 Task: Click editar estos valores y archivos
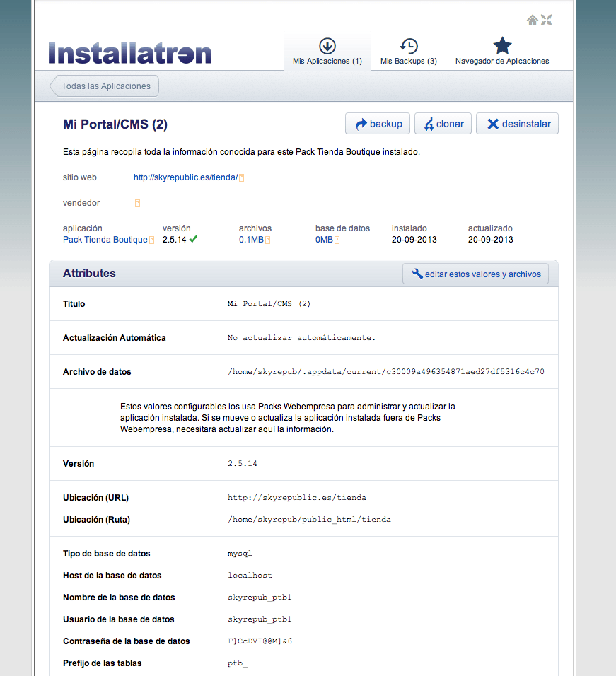pos(475,274)
